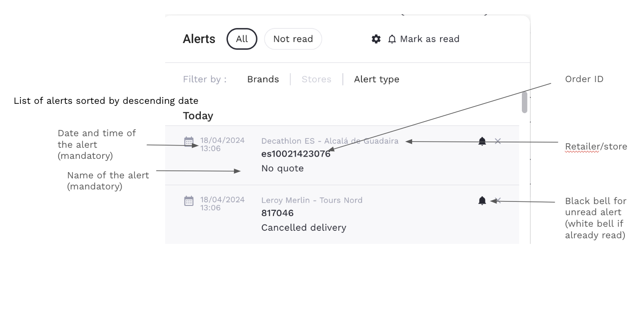Open the Stores filter dropdown
The height and width of the screenshot is (315, 644).
316,79
